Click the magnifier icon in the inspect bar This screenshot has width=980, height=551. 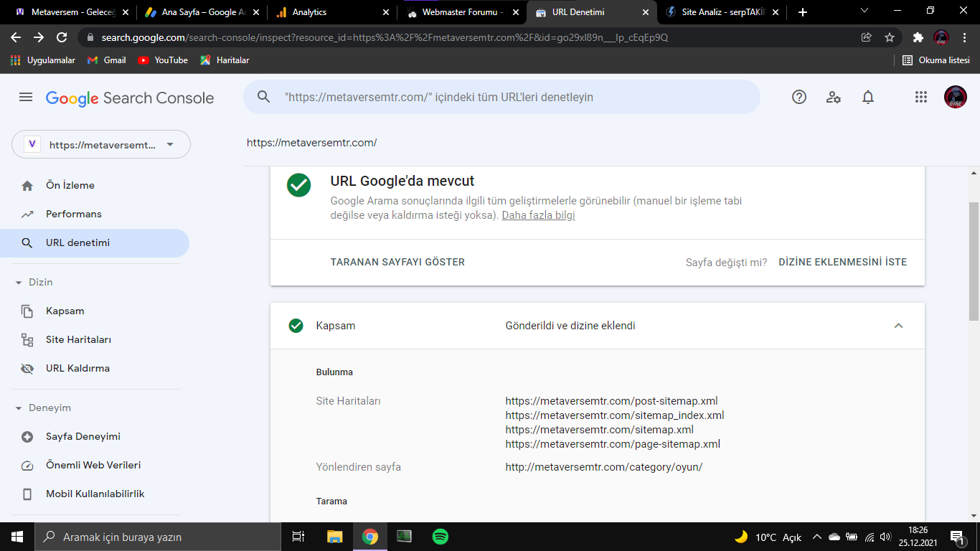pyautogui.click(x=264, y=97)
